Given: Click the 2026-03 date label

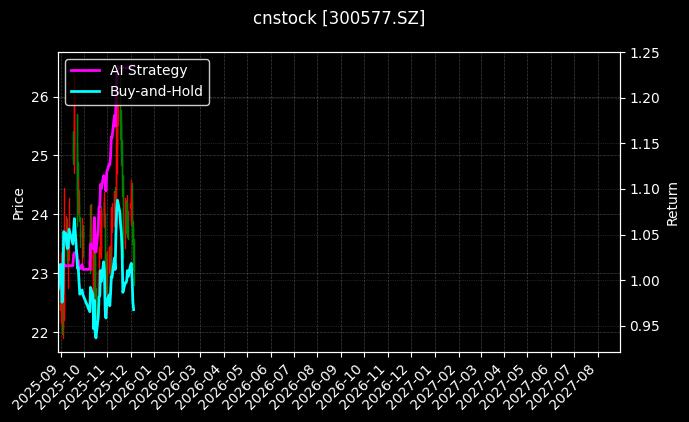Looking at the screenshot, I should tap(174, 387).
